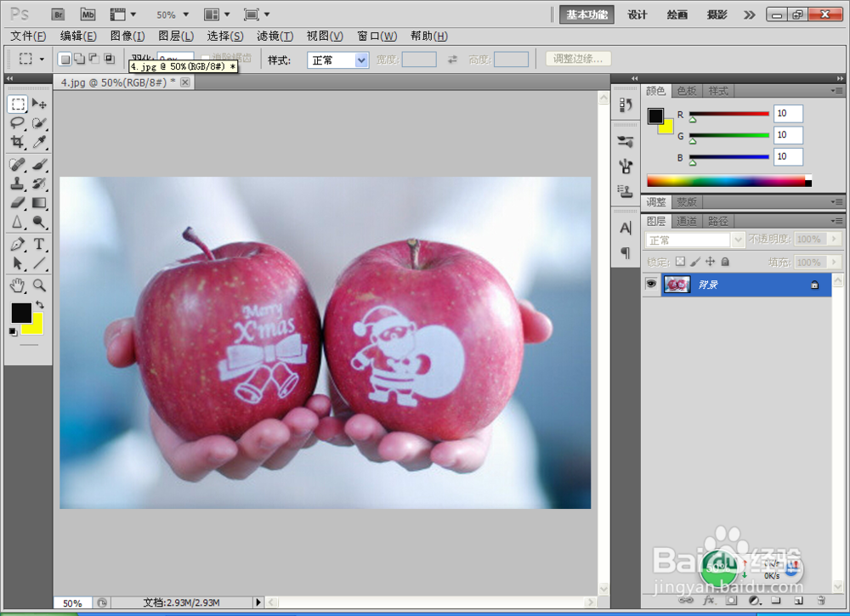Select the Zoom magnifier tool

39,285
